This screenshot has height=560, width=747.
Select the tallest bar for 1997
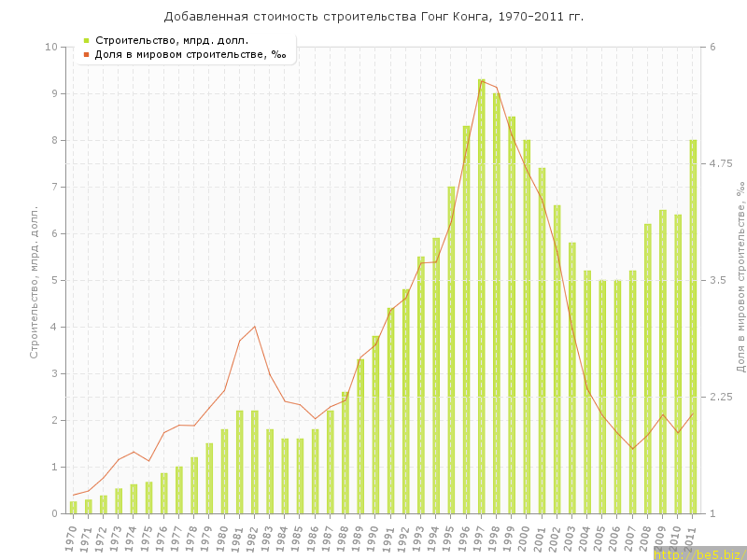click(482, 297)
